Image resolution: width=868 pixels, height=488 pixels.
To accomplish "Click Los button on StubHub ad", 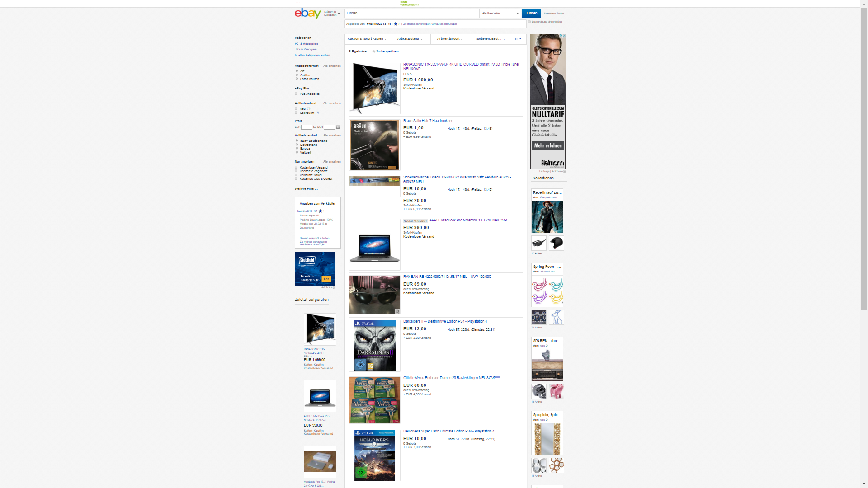I will (326, 279).
